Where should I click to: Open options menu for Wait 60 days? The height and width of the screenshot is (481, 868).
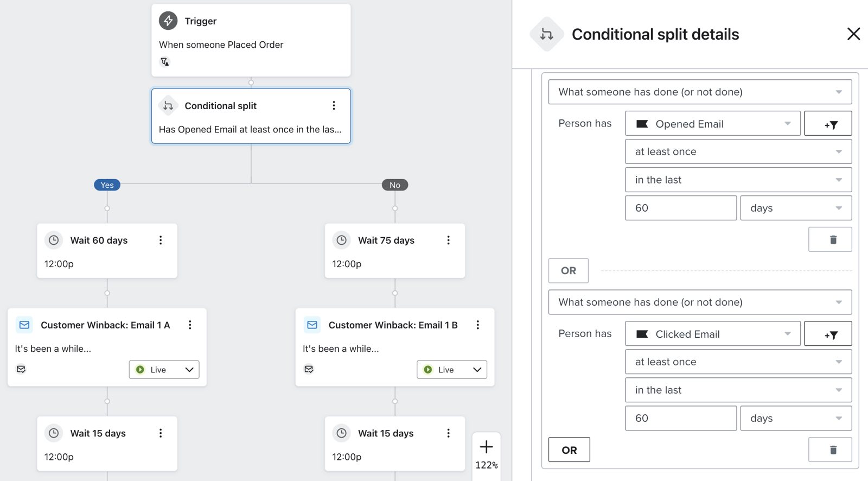tap(161, 240)
